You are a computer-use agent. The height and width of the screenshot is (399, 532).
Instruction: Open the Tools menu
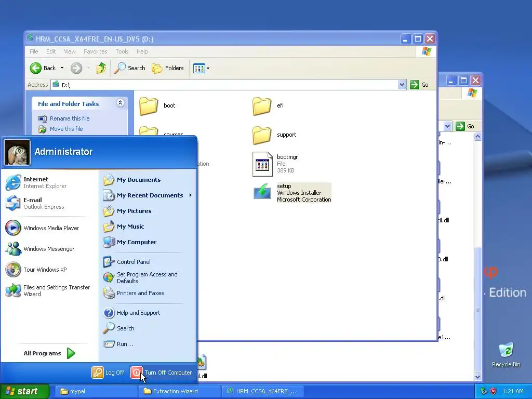pyautogui.click(x=122, y=51)
